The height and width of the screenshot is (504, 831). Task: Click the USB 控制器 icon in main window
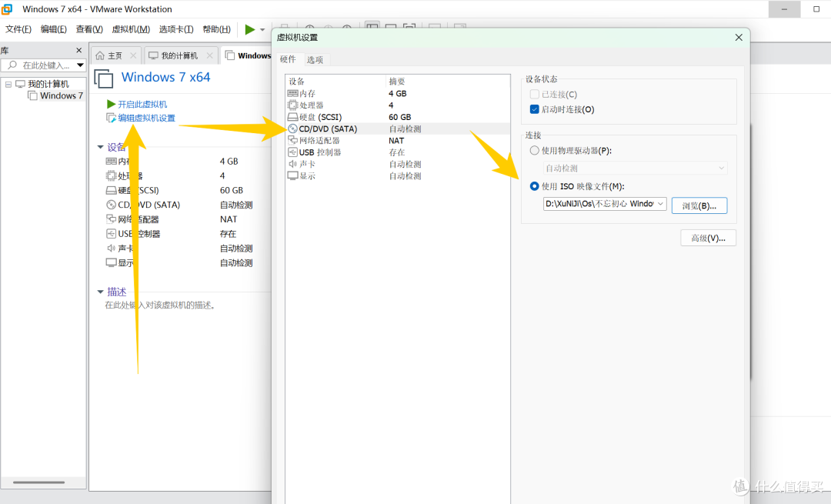click(111, 234)
